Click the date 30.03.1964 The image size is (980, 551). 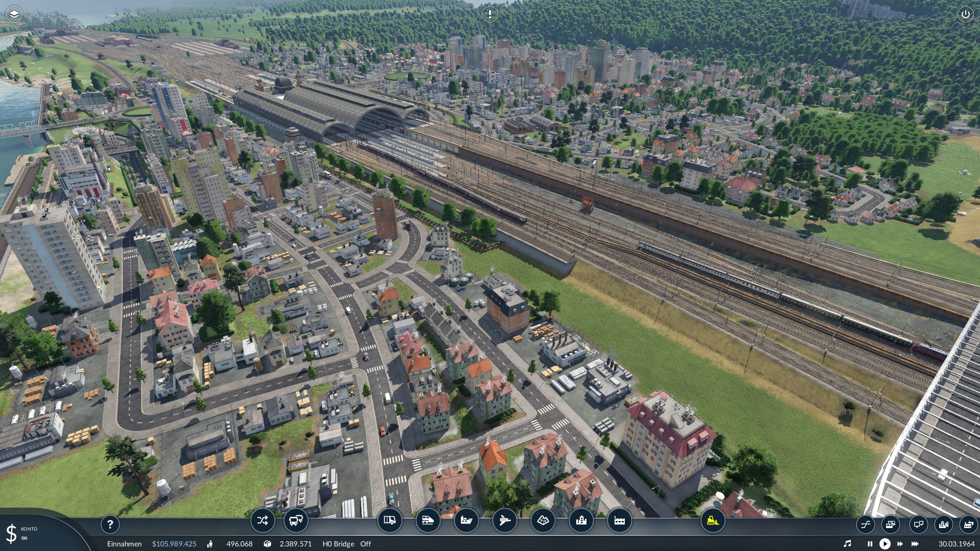click(x=957, y=544)
